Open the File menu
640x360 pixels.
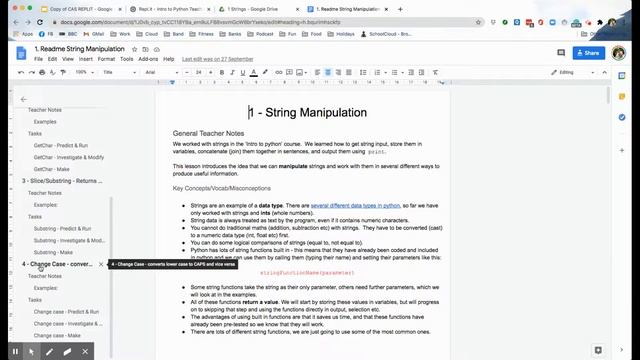click(x=38, y=59)
